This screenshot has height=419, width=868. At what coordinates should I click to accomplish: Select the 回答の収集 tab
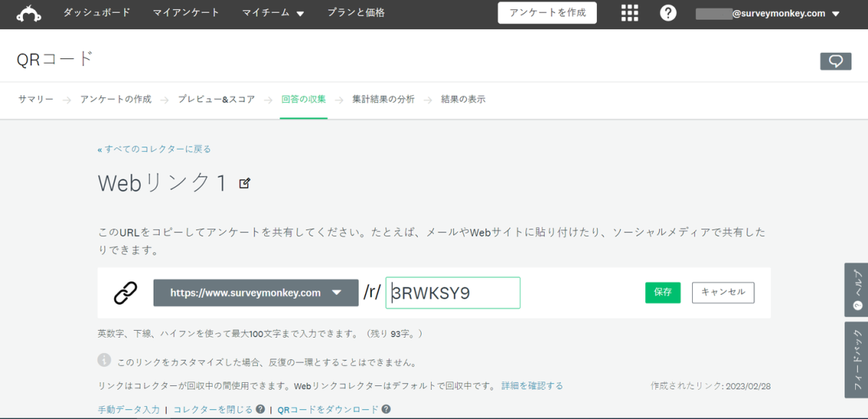tap(303, 100)
